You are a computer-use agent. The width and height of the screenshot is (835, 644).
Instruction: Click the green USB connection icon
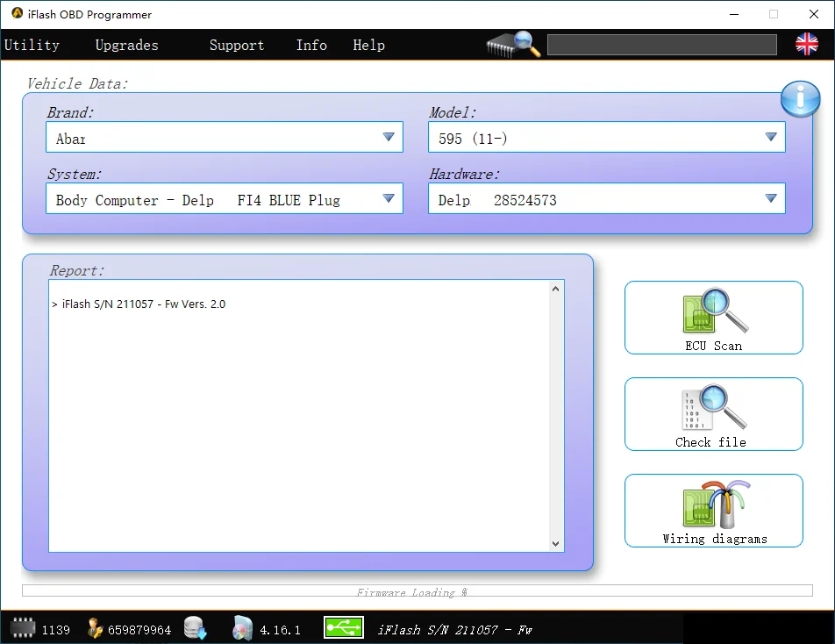[344, 628]
